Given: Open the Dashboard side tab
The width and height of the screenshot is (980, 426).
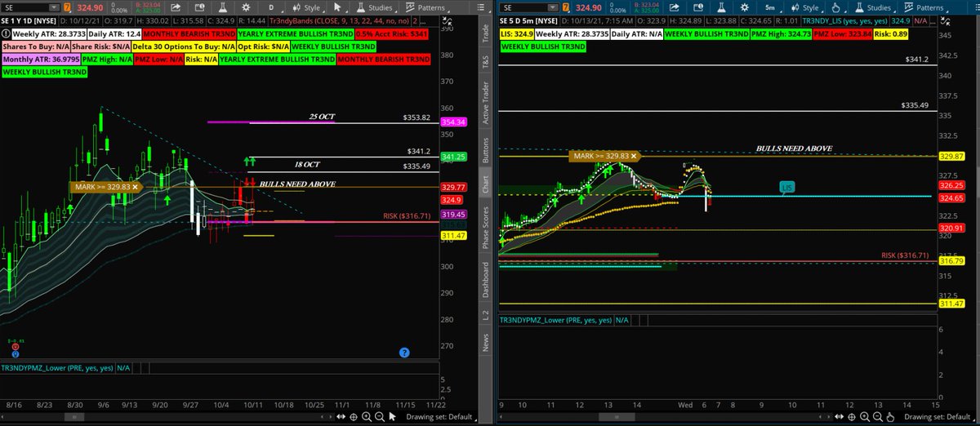Looking at the screenshot, I should tap(486, 280).
